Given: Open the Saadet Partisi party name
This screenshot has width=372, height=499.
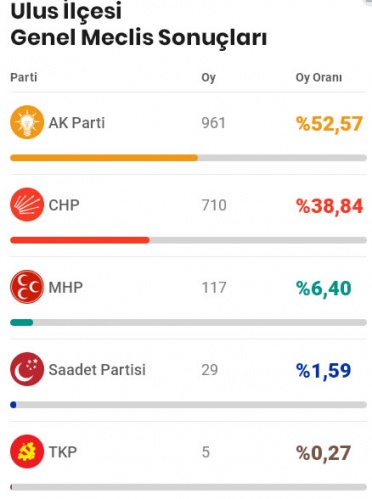Looking at the screenshot, I should [x=97, y=370].
